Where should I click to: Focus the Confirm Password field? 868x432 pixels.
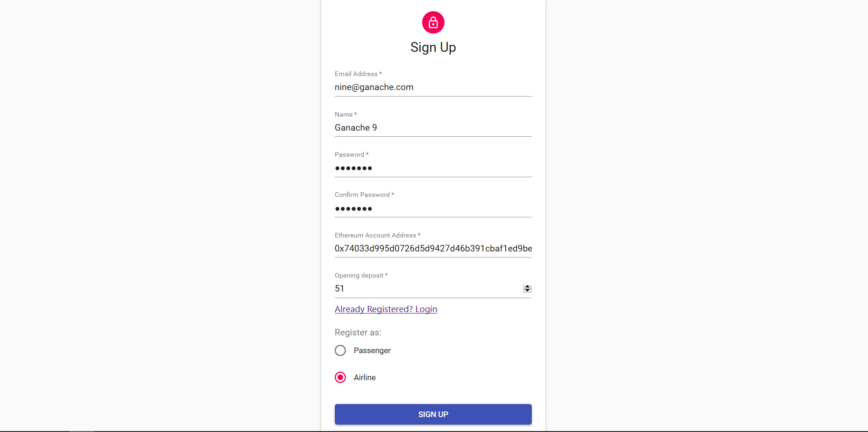click(x=433, y=209)
